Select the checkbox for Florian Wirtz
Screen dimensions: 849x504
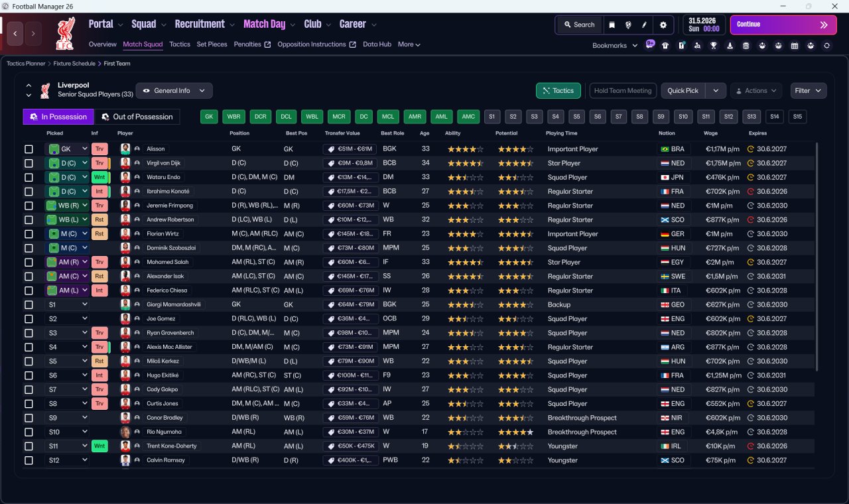point(29,234)
